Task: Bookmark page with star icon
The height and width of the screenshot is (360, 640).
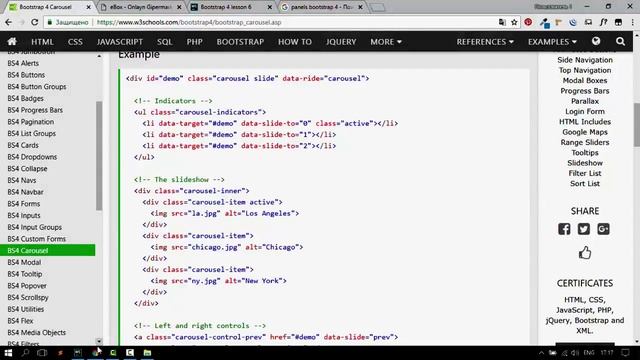Action: [x=514, y=22]
